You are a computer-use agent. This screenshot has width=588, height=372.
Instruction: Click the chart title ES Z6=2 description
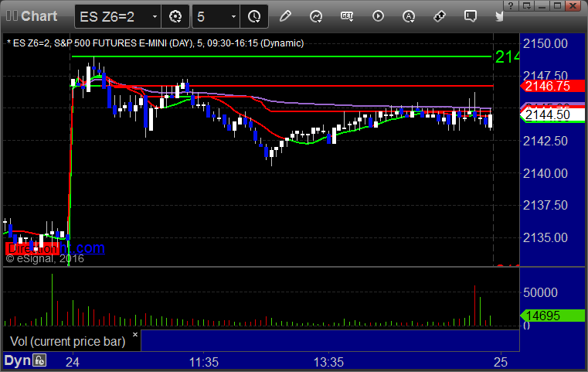155,43
